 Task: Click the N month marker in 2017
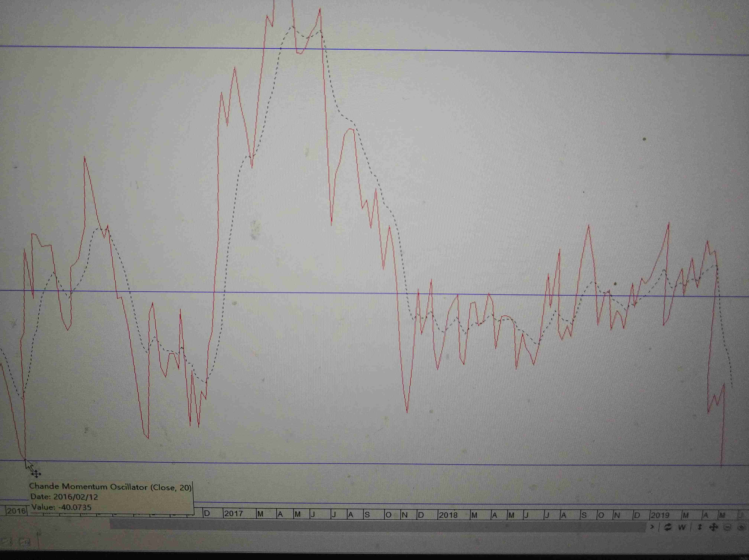click(x=404, y=515)
